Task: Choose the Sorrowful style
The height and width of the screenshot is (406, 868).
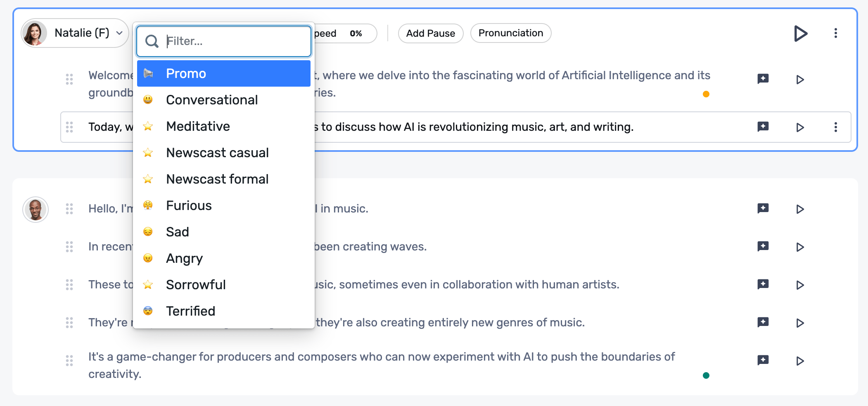Action: pos(224,285)
